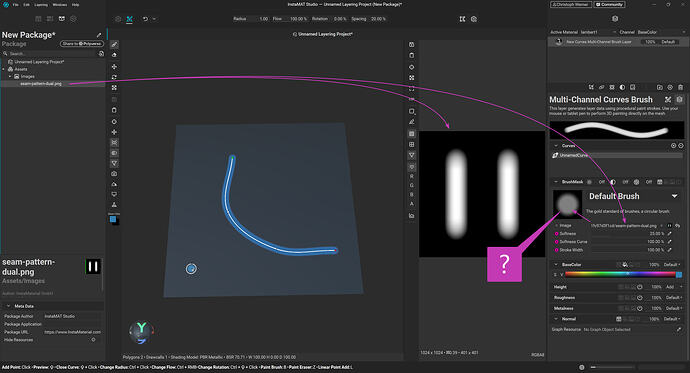
Task: Select the paint brush tool in left viewport toolbar
Action: click(114, 44)
